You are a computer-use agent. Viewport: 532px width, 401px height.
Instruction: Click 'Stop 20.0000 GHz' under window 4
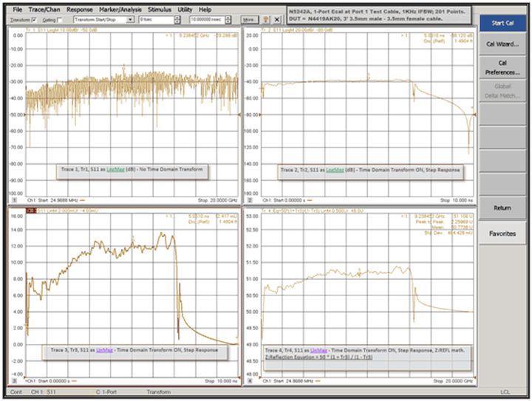(x=453, y=381)
